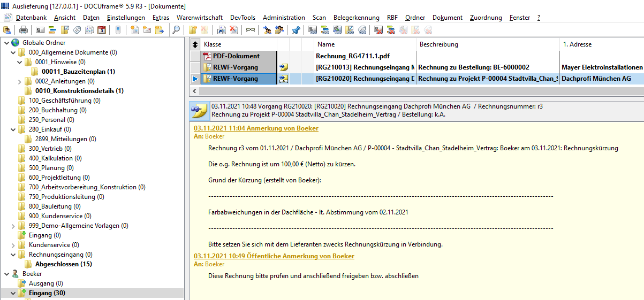This screenshot has height=300, width=644.
Task: Click the link price tag chain icon
Action: click(362, 30)
